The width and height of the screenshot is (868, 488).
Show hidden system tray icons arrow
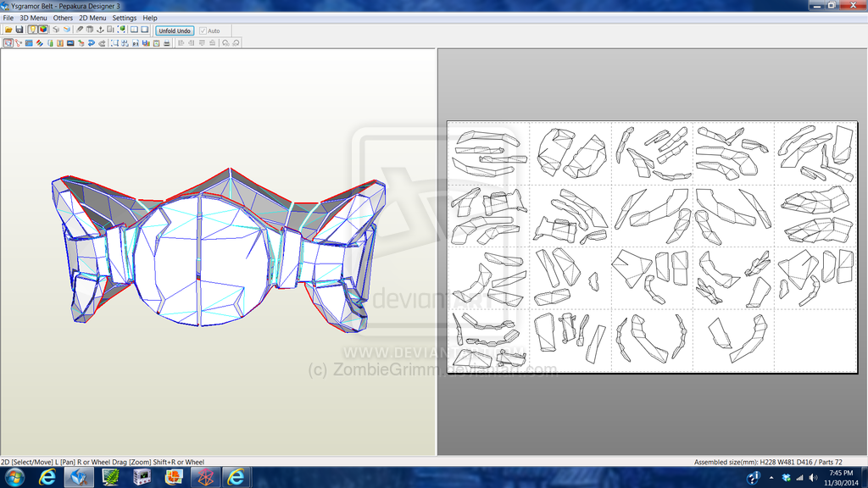point(771,478)
